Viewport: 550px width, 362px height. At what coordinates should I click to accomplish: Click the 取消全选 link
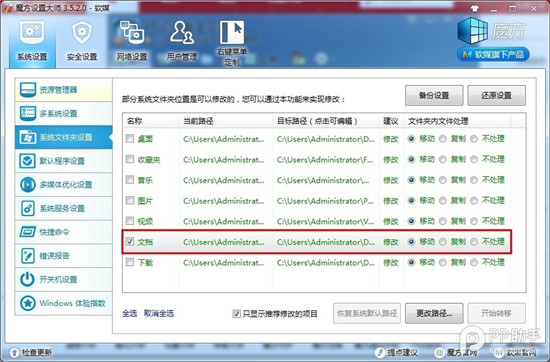(159, 313)
